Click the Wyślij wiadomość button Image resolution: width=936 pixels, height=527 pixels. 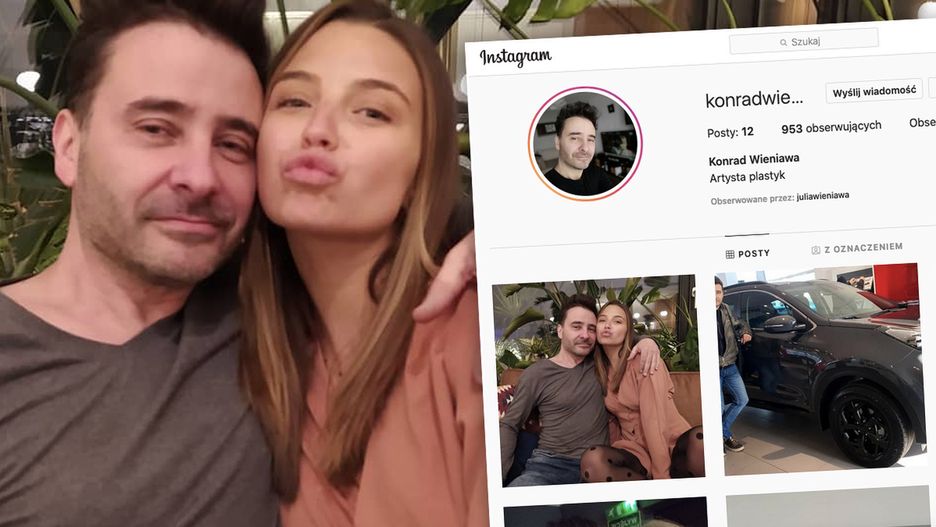point(874,91)
